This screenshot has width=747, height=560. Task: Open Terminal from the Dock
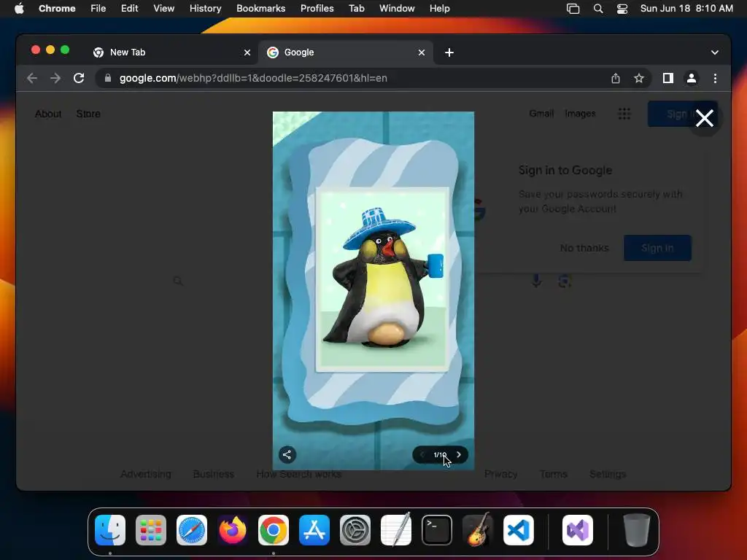click(437, 530)
